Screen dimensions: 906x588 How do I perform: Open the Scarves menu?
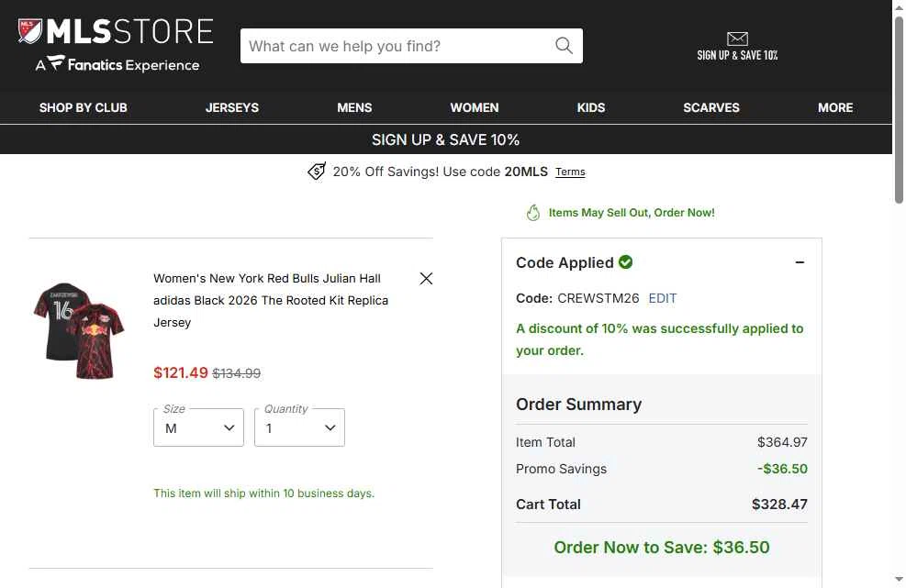click(711, 107)
